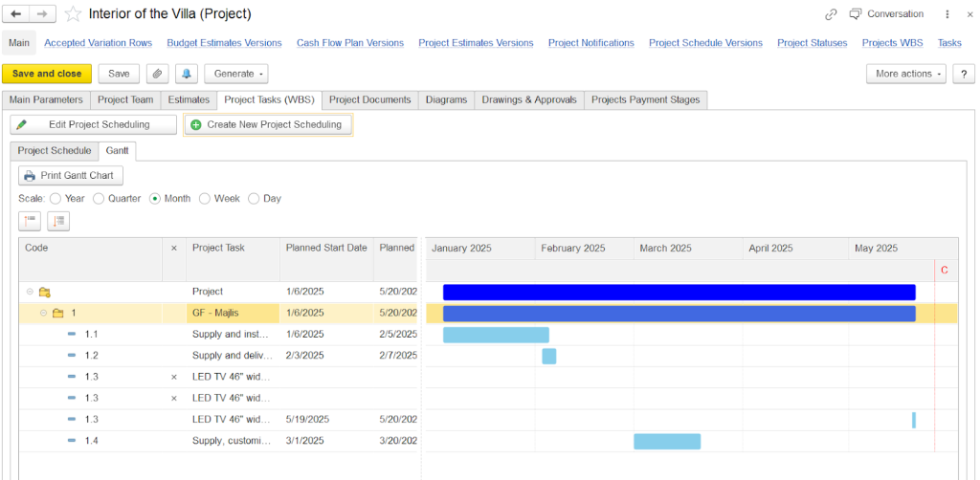980x480 pixels.
Task: Collapse the GF - Majlis tree node
Action: pos(43,313)
